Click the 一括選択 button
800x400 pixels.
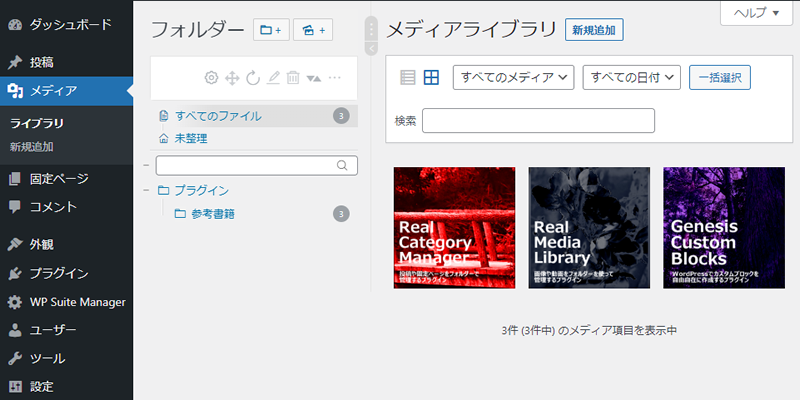720,78
